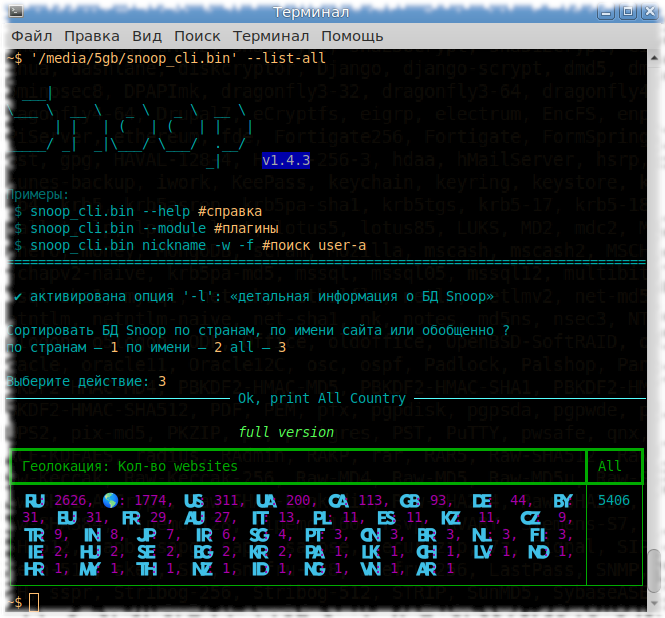Click the scrollbar up arrow
This screenshot has height=618, width=665.
click(654, 58)
